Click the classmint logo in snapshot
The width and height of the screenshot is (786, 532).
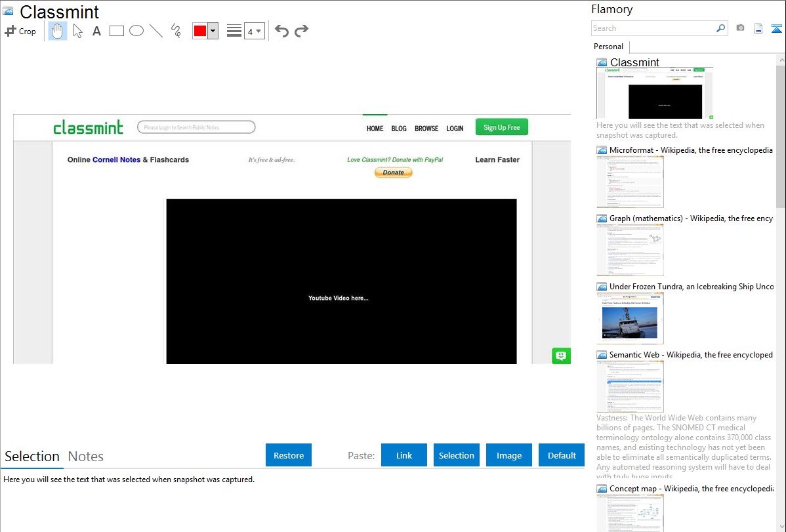pos(88,127)
